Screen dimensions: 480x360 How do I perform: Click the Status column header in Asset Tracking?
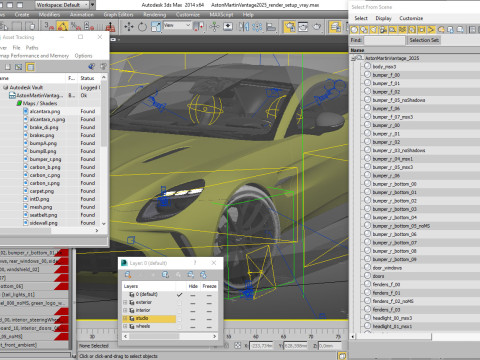[87, 78]
